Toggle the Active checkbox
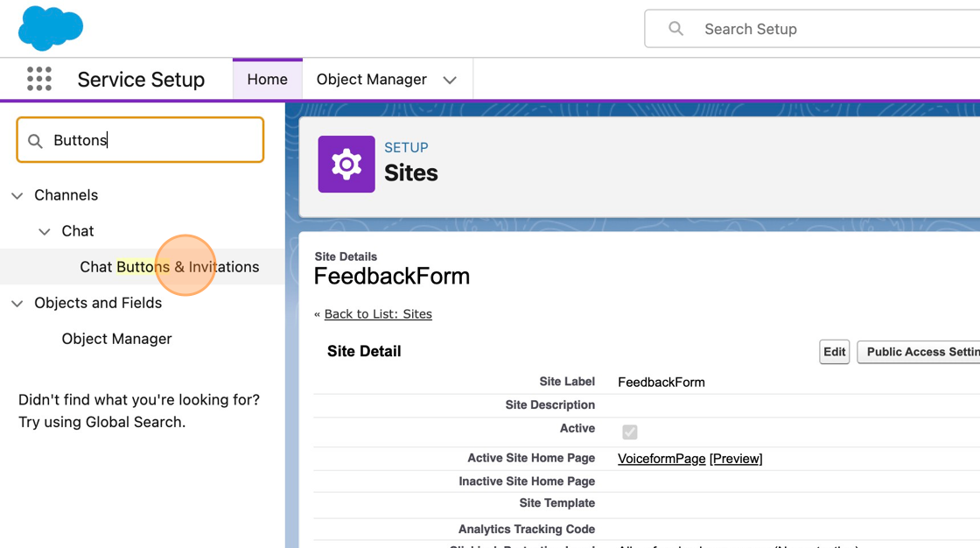The width and height of the screenshot is (980, 548). coord(629,432)
